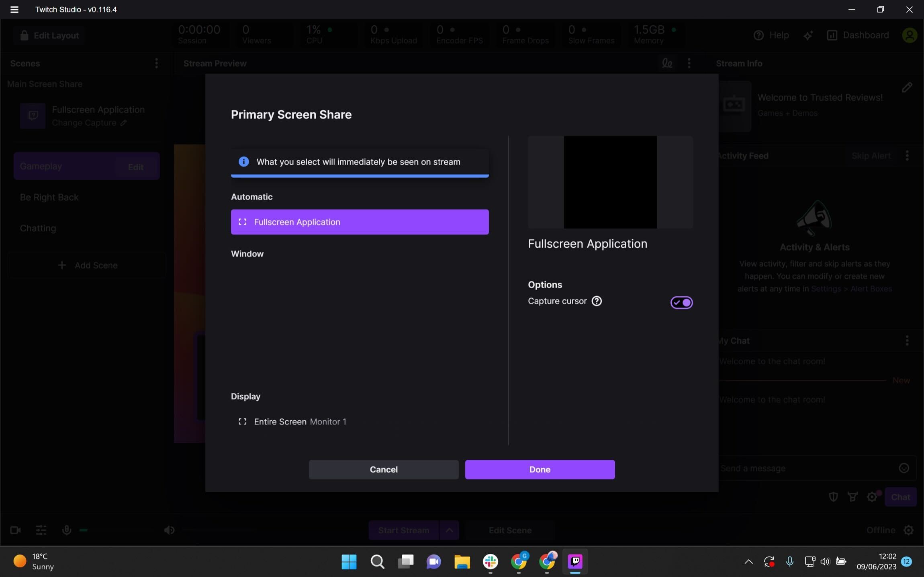This screenshot has width=924, height=577.
Task: Open the audio mixer sliders icon
Action: [x=41, y=530]
